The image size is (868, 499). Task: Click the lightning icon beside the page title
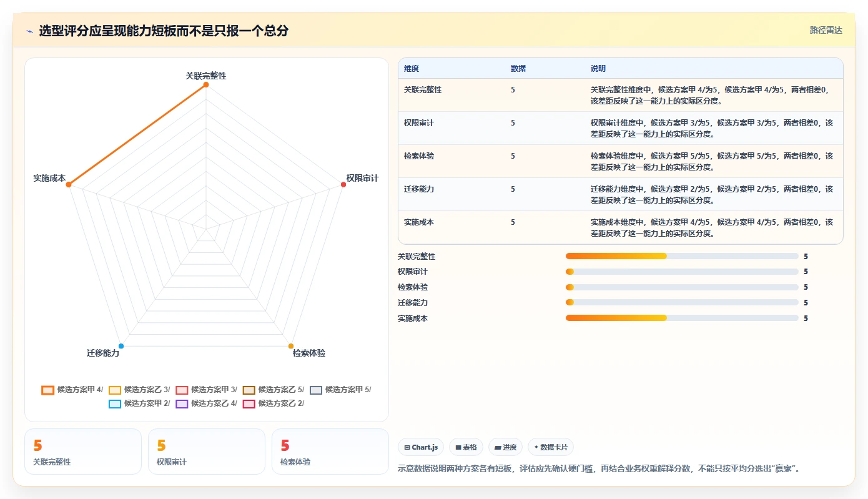click(29, 31)
